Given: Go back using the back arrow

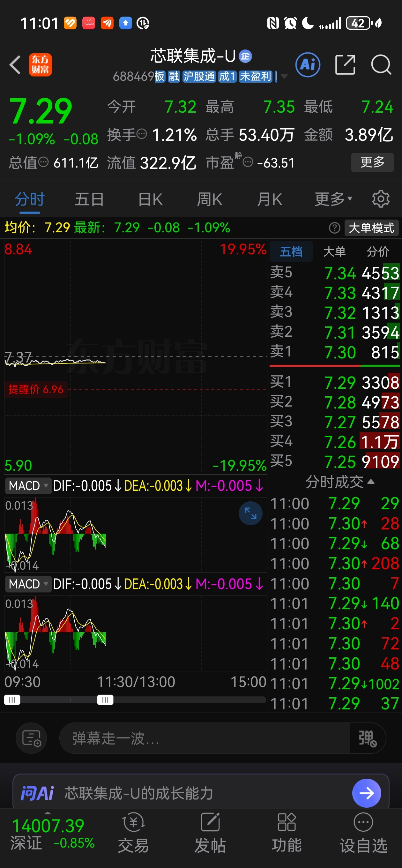Looking at the screenshot, I should pyautogui.click(x=15, y=65).
